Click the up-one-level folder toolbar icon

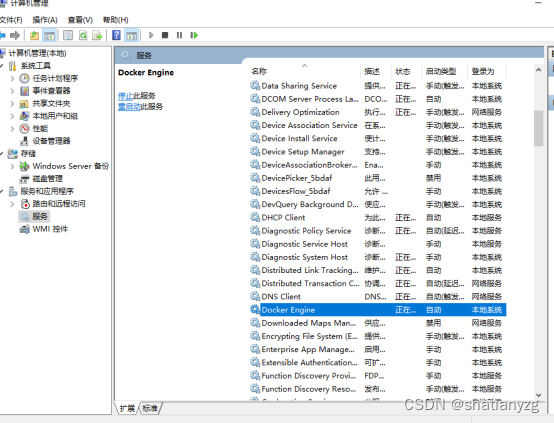[x=34, y=35]
